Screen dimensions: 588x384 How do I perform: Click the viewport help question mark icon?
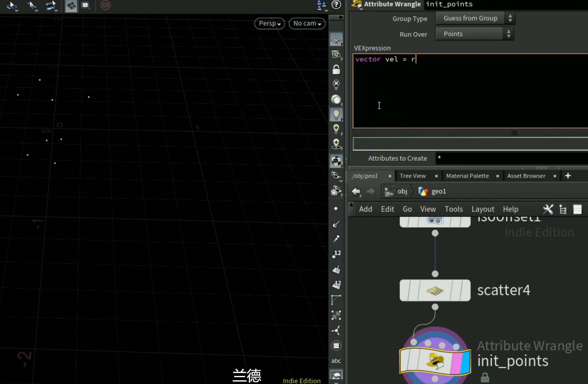coord(336,5)
